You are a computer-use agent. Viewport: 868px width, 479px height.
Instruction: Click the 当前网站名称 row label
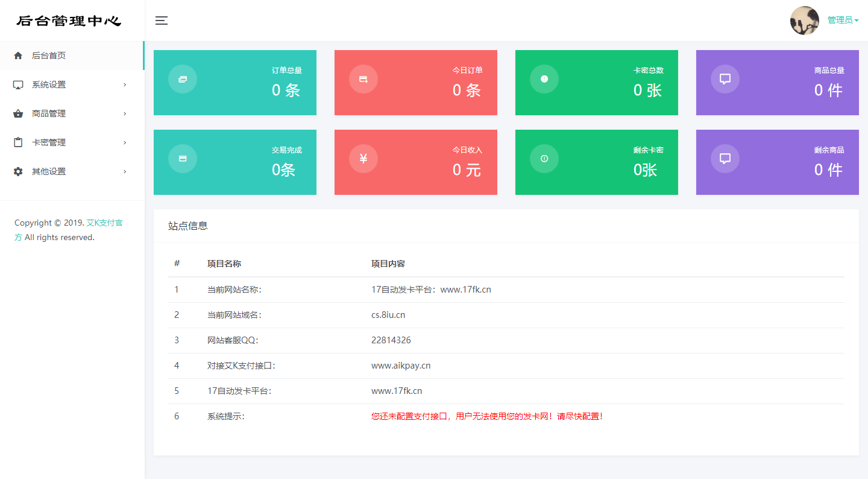(x=234, y=290)
